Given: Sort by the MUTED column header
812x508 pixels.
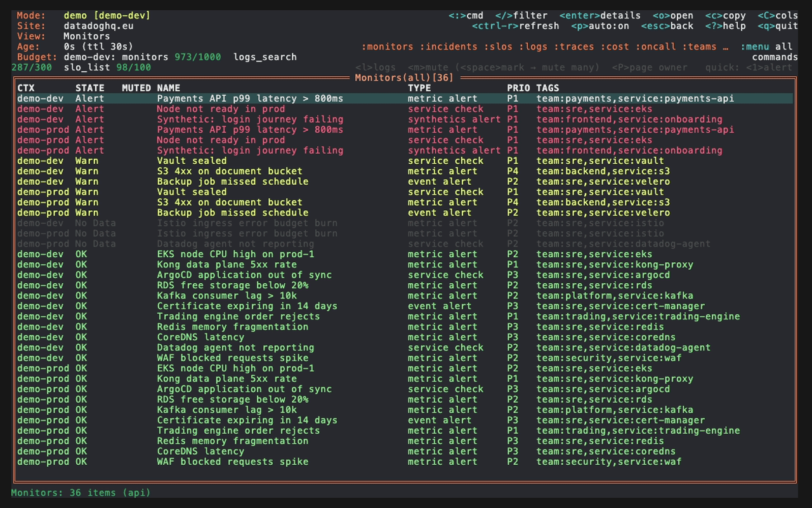Looking at the screenshot, I should 136,88.
